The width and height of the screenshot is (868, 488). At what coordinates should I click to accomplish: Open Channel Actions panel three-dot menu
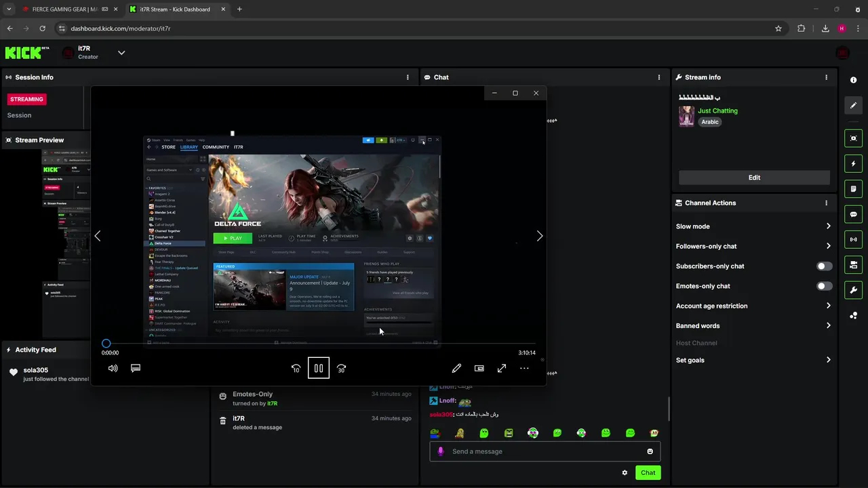tap(826, 203)
